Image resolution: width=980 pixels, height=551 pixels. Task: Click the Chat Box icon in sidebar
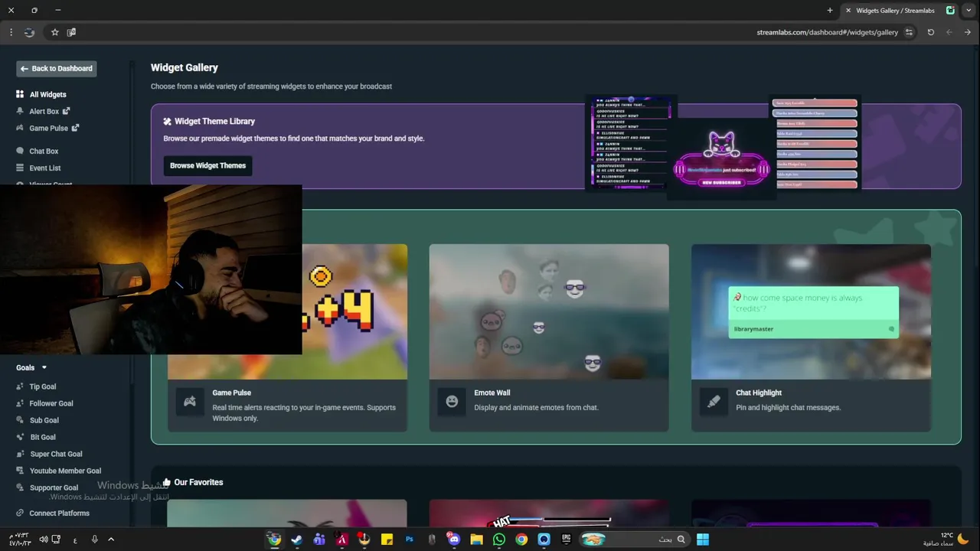pyautogui.click(x=20, y=152)
